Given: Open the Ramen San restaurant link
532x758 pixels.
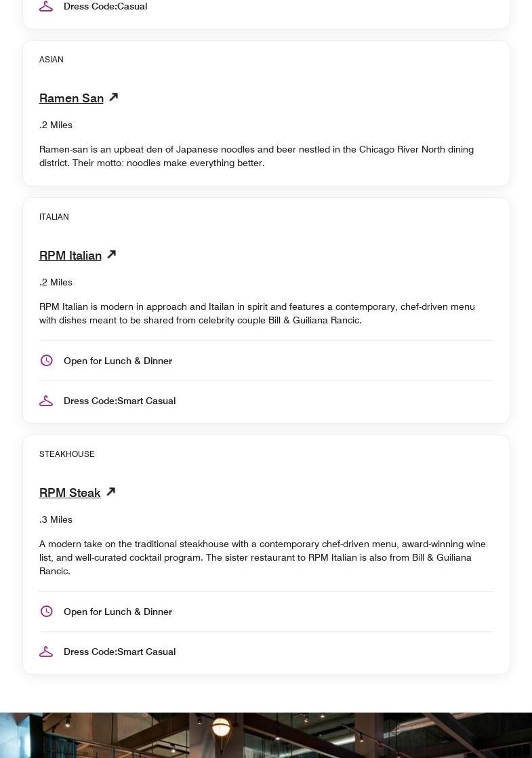Looking at the screenshot, I should [71, 98].
